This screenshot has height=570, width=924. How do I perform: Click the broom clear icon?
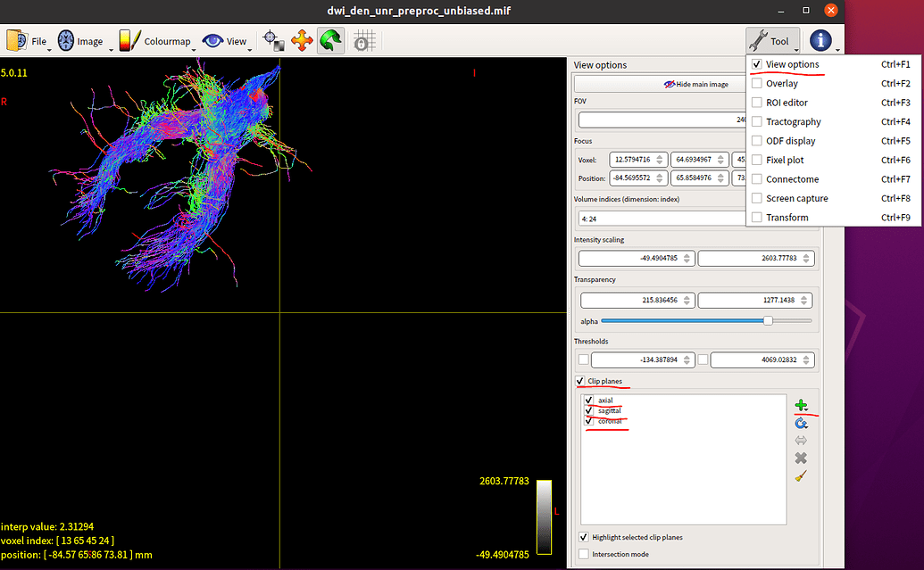pos(801,476)
